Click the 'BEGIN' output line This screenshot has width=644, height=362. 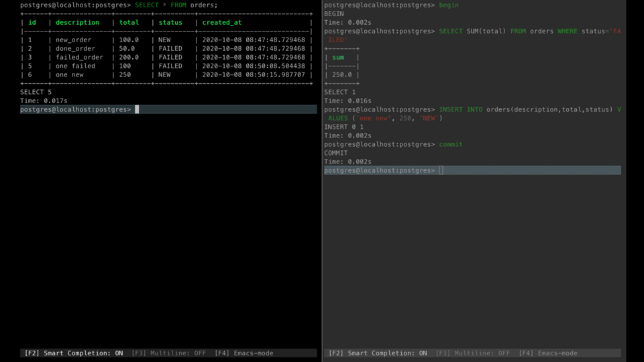(334, 13)
